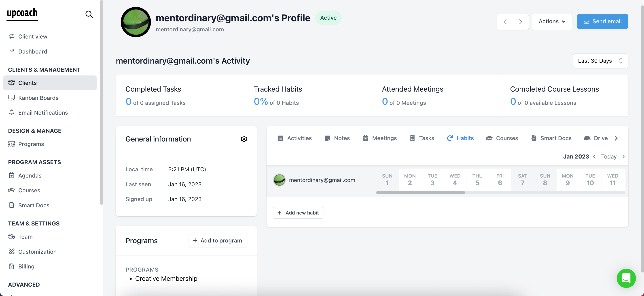Open the Actions dropdown

[x=552, y=21]
